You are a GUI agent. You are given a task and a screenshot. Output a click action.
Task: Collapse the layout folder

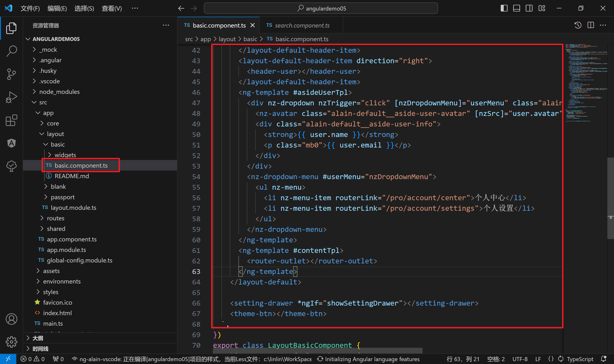tap(55, 134)
